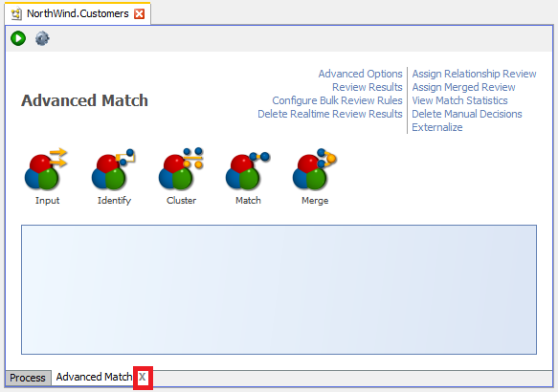Click the green Run process button
Image resolution: width=558 pixels, height=392 pixels.
tap(18, 38)
